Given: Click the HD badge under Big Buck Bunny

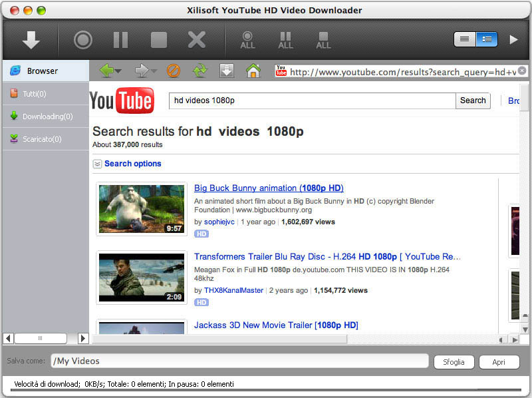Looking at the screenshot, I should click(x=201, y=234).
